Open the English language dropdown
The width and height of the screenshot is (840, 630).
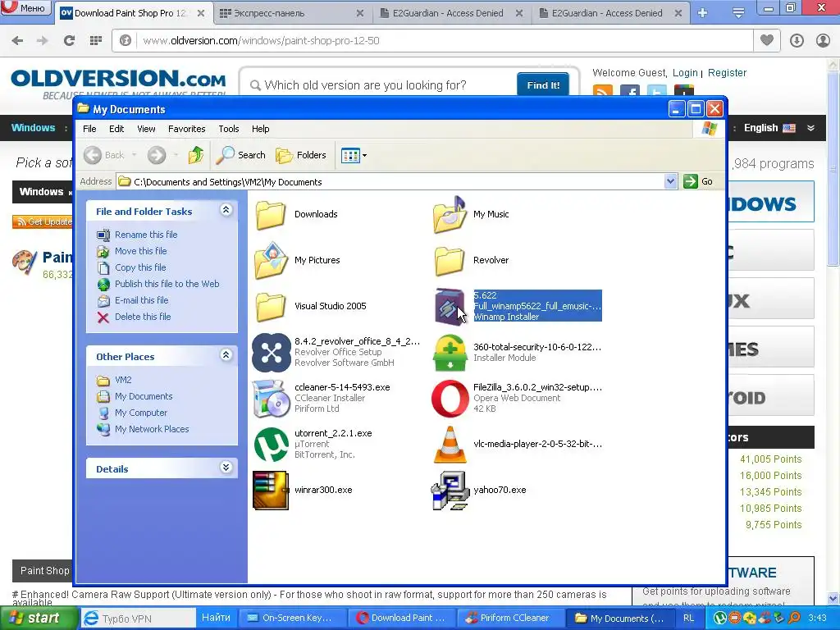pyautogui.click(x=779, y=128)
